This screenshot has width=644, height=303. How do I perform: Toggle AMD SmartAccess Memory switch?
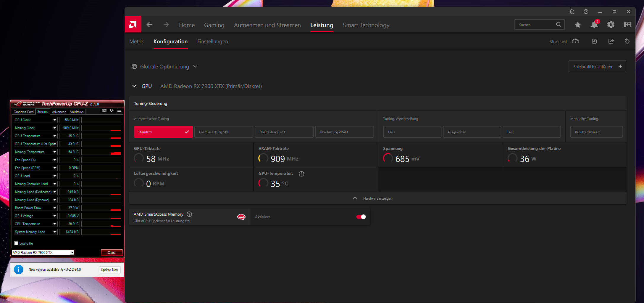361,217
